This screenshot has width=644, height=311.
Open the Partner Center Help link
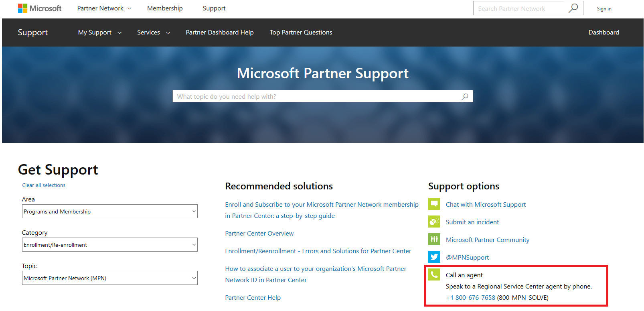pyautogui.click(x=253, y=298)
